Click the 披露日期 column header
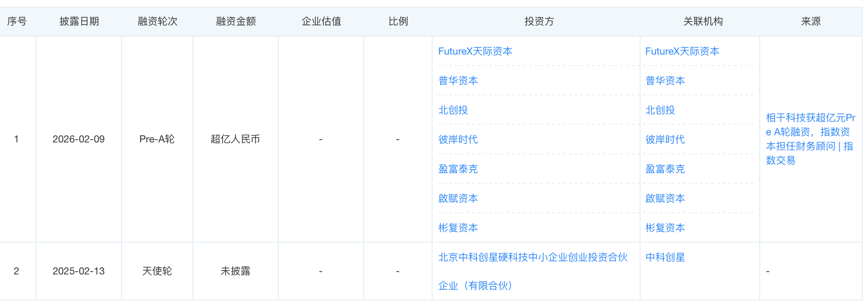 click(x=79, y=21)
